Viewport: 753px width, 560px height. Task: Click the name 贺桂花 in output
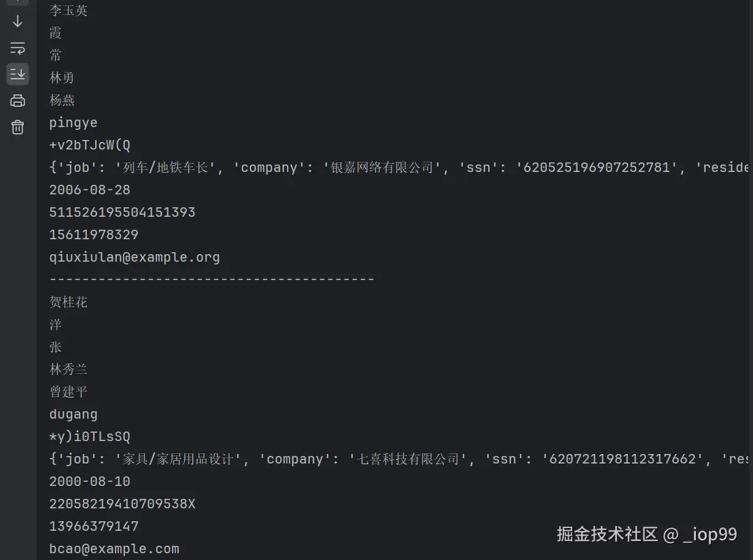(68, 302)
